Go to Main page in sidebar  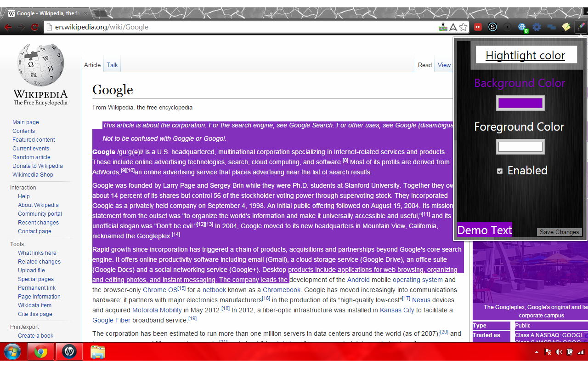click(x=26, y=122)
